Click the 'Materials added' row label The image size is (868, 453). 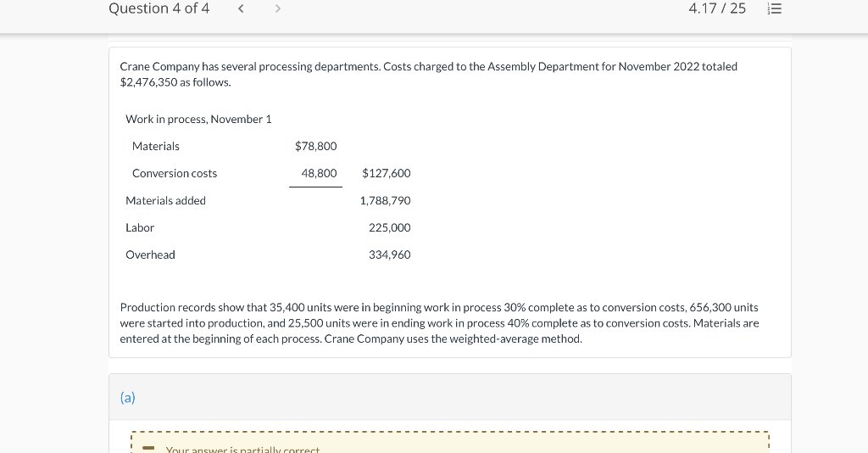click(x=165, y=200)
